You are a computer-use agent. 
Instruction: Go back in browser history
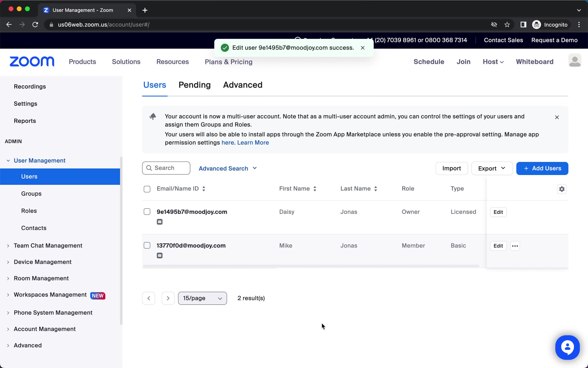(9, 25)
